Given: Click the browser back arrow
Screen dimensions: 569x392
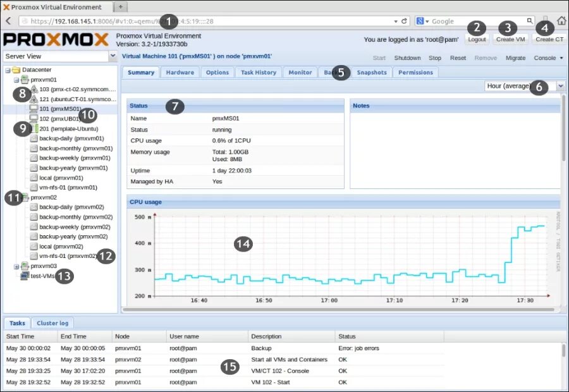Looking at the screenshot, I should [x=8, y=21].
